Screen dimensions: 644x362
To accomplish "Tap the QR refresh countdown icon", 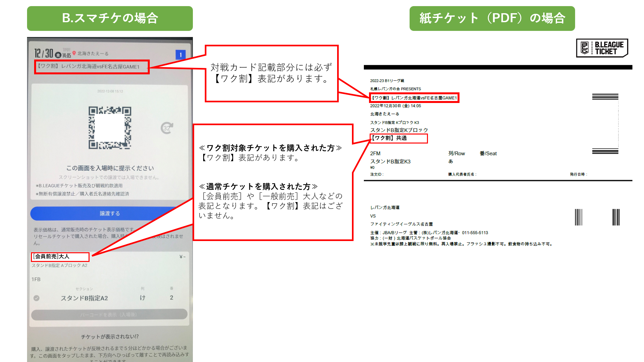I will click(167, 128).
